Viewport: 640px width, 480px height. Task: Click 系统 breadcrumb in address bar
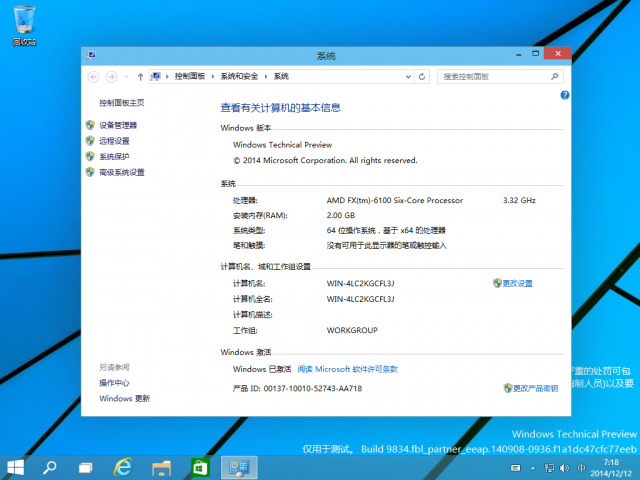point(281,76)
